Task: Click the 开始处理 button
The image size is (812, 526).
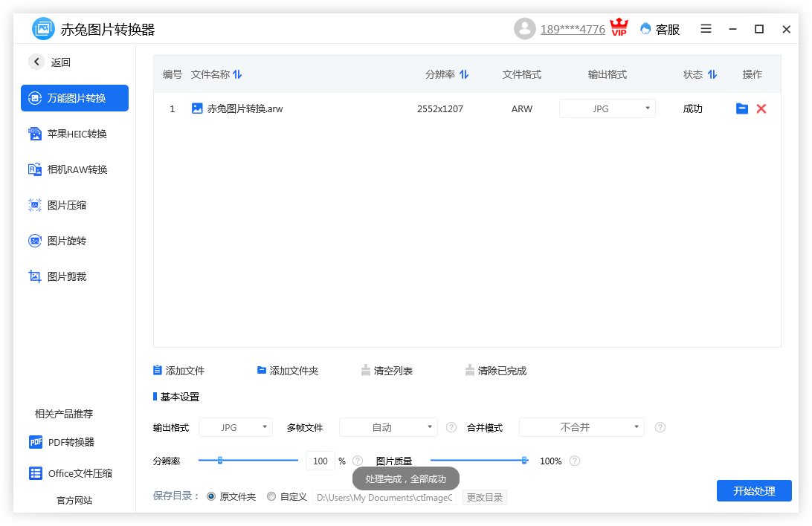Action: pyautogui.click(x=754, y=491)
